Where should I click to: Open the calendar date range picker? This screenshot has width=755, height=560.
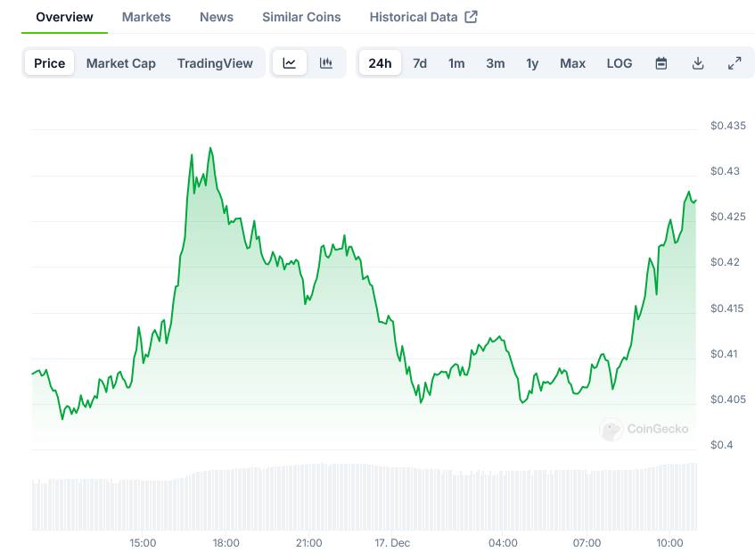(x=661, y=63)
